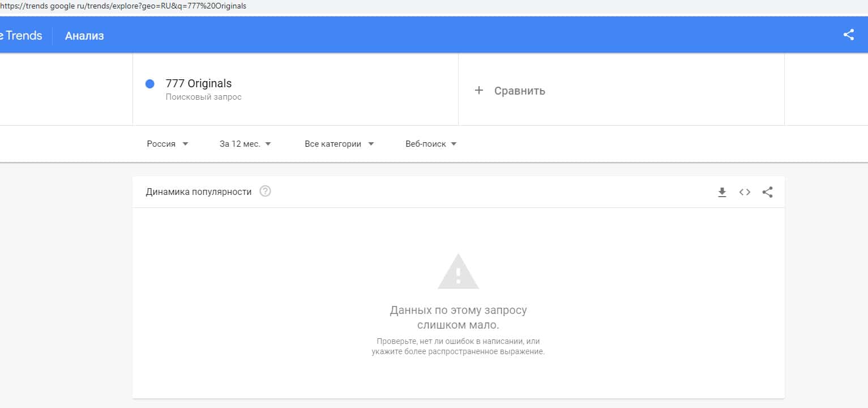Download the Динамика популярности chart data
This screenshot has height=408, width=868.
(x=722, y=192)
